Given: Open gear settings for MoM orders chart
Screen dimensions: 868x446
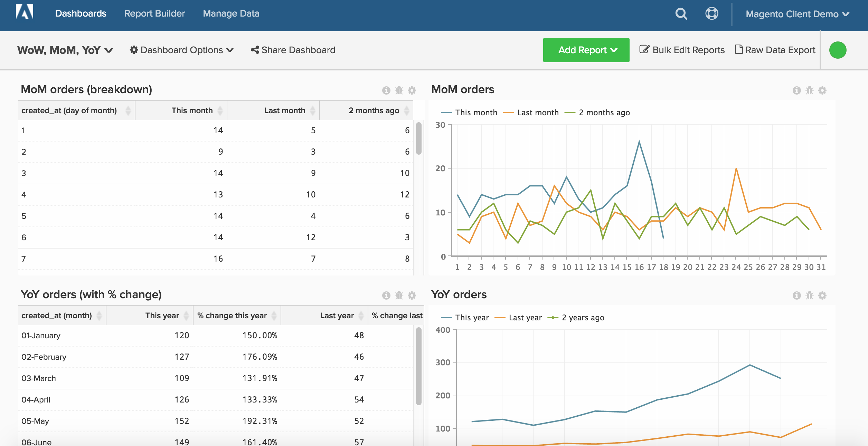Looking at the screenshot, I should coord(822,90).
